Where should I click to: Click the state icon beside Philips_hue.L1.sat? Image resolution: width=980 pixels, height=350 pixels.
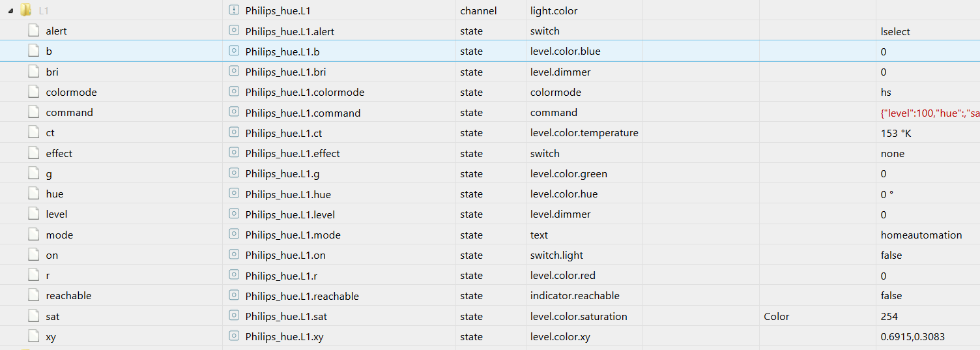click(234, 316)
